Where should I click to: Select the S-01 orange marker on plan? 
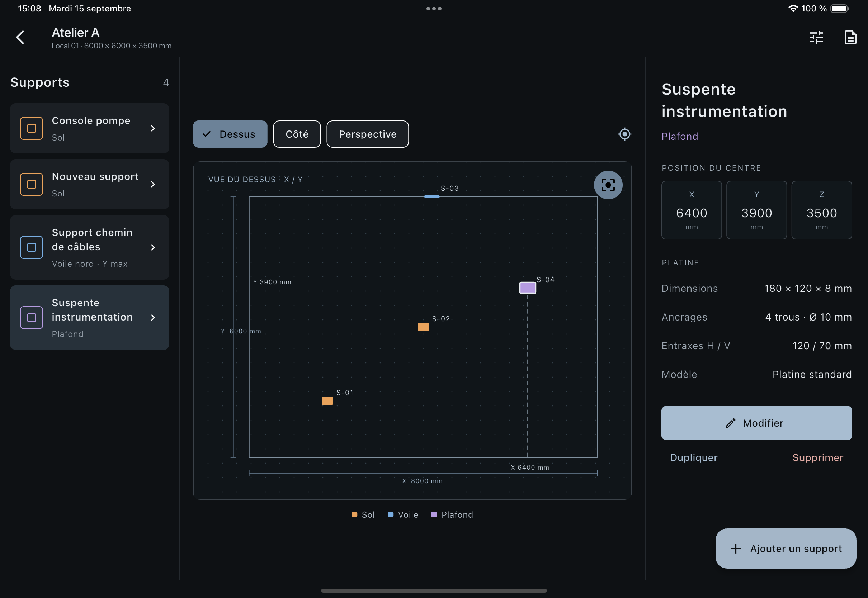(x=327, y=401)
